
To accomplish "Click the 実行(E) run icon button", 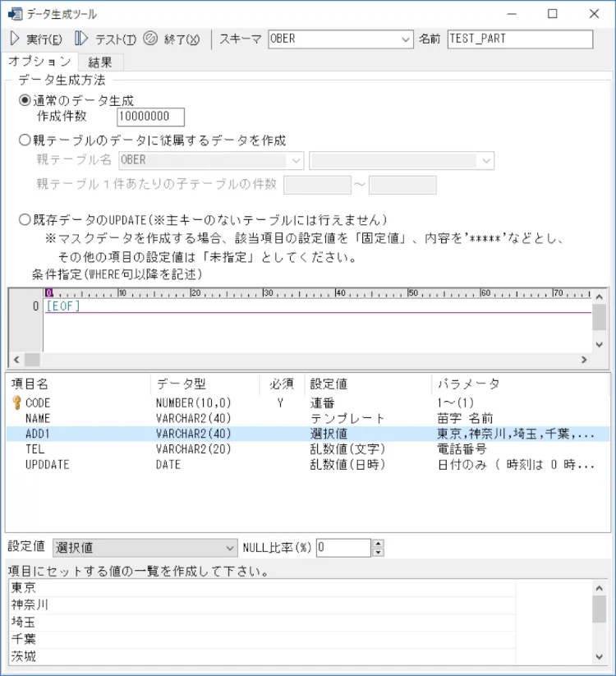I will [36, 39].
